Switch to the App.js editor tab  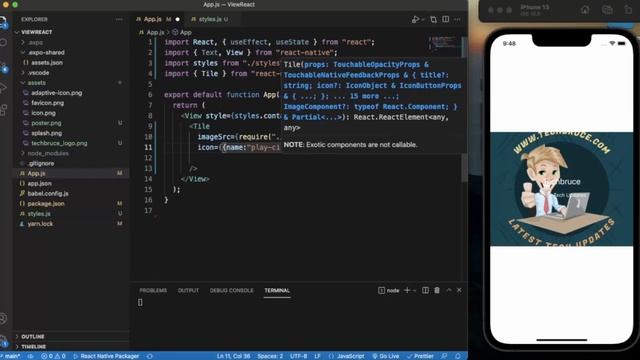coord(153,19)
